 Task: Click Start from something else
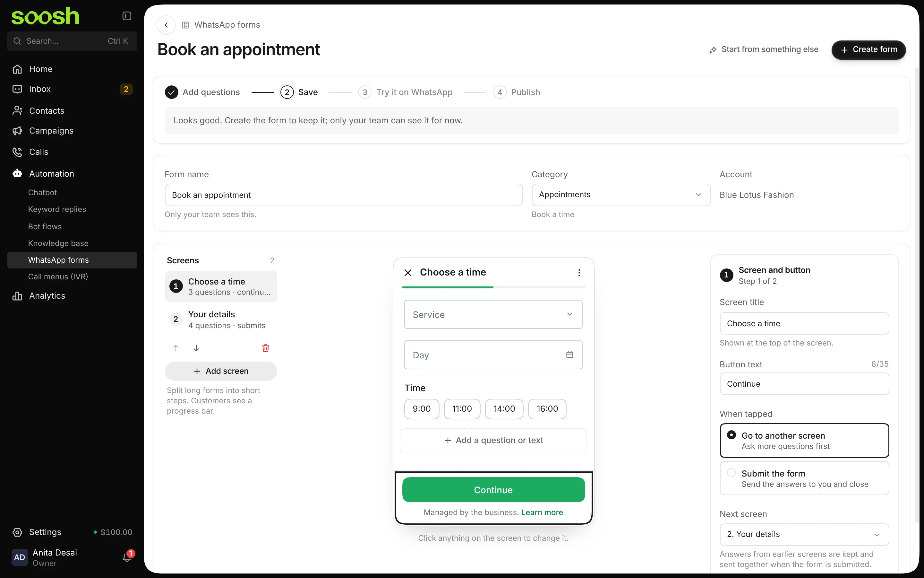pos(764,50)
